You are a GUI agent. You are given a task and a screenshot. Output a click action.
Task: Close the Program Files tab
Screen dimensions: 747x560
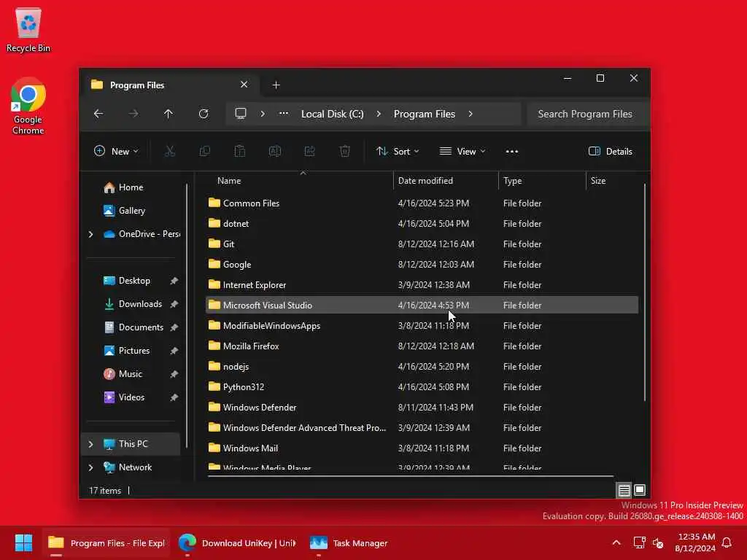244,85
